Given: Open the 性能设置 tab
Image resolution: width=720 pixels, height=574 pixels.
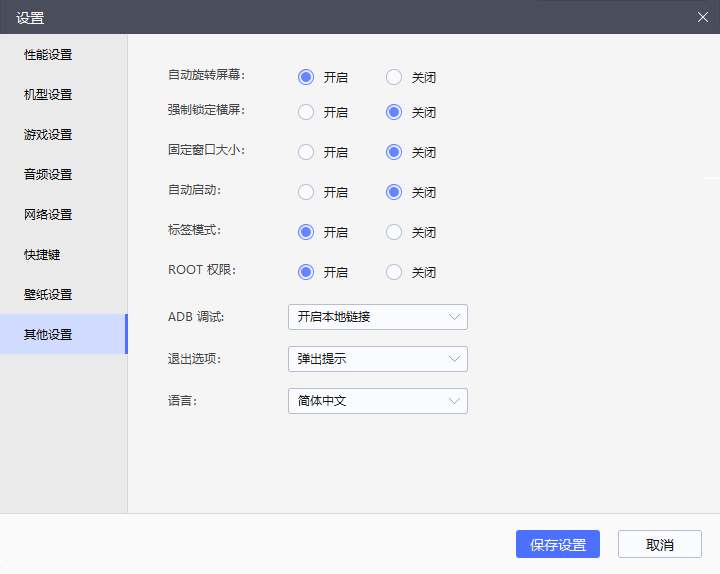Looking at the screenshot, I should tap(49, 55).
